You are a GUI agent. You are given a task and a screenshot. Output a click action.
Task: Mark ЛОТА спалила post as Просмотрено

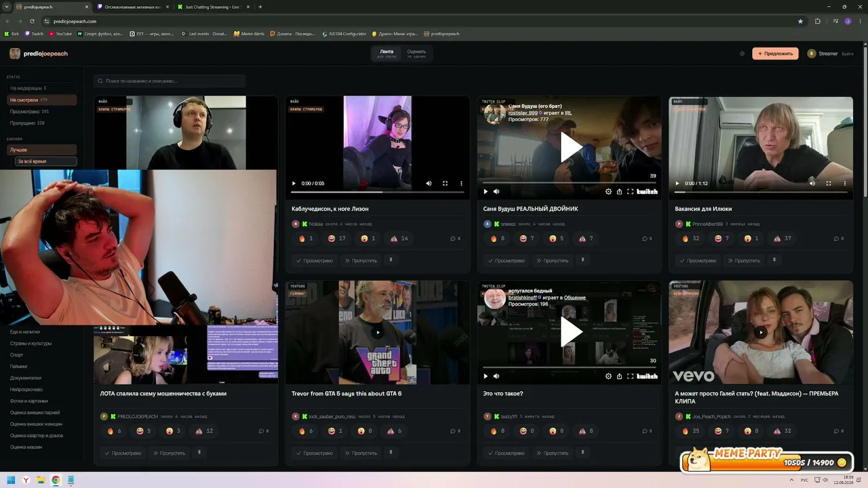(x=123, y=453)
